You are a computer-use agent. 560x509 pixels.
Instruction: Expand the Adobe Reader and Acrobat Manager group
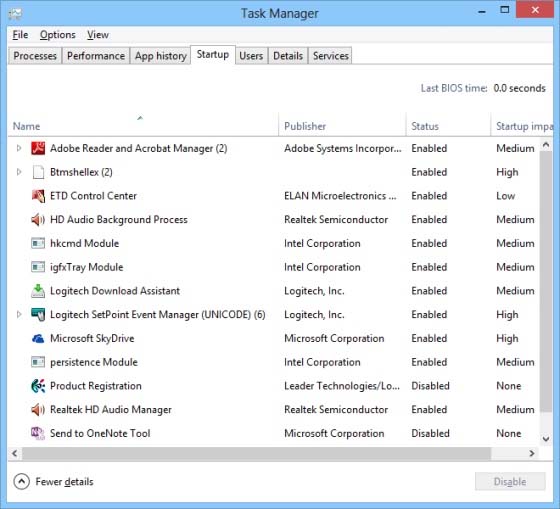pyautogui.click(x=19, y=148)
